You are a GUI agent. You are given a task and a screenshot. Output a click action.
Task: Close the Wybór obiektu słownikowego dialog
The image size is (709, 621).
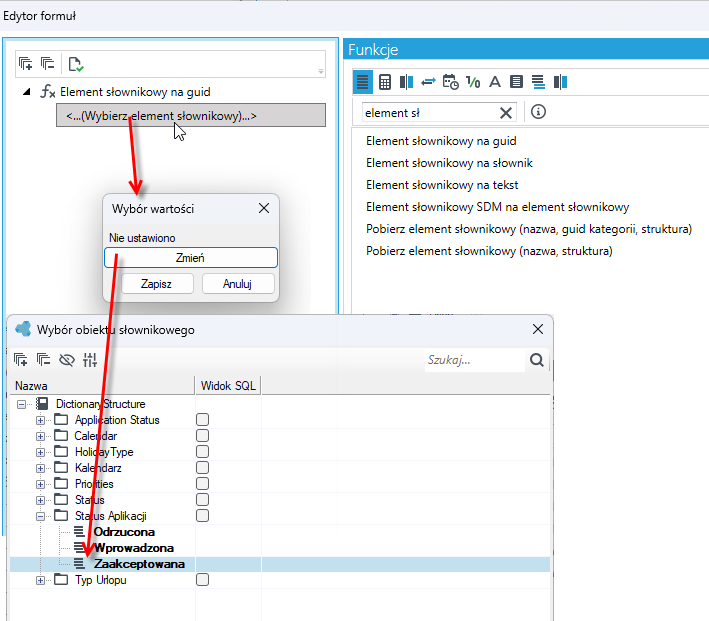pos(538,329)
